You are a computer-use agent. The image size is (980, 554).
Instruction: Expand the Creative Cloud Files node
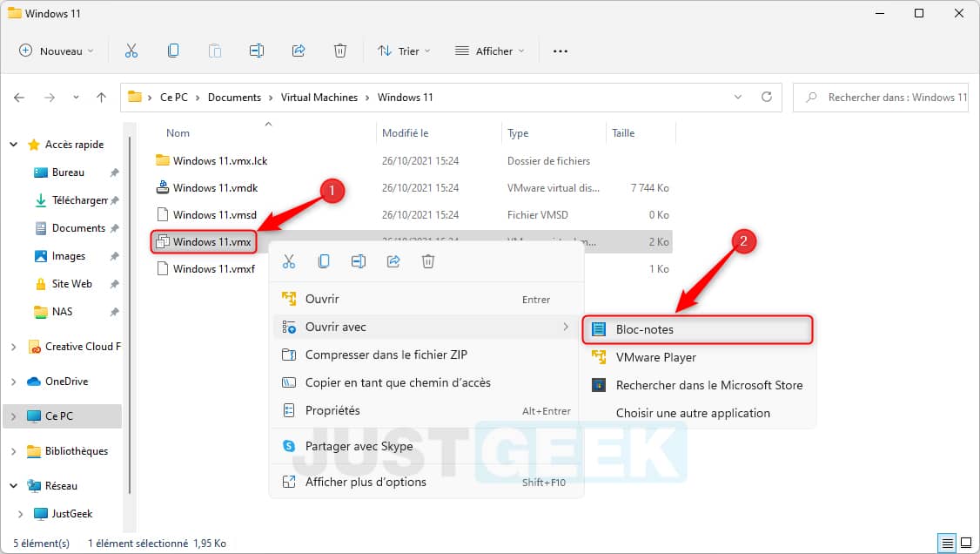[x=14, y=347]
